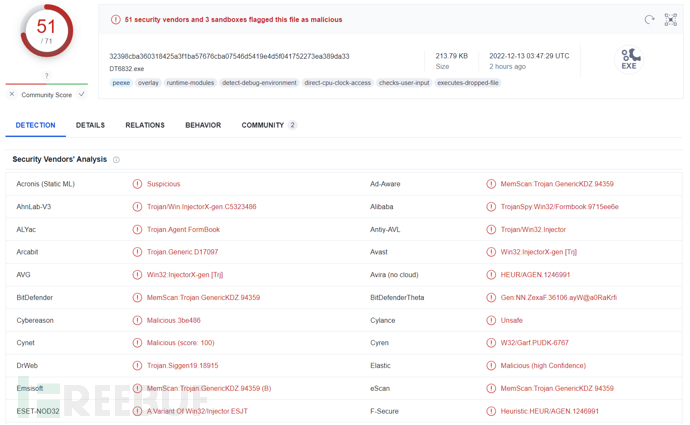Click the 51/71 detection score circle
The width and height of the screenshot is (690, 425).
pos(47,31)
